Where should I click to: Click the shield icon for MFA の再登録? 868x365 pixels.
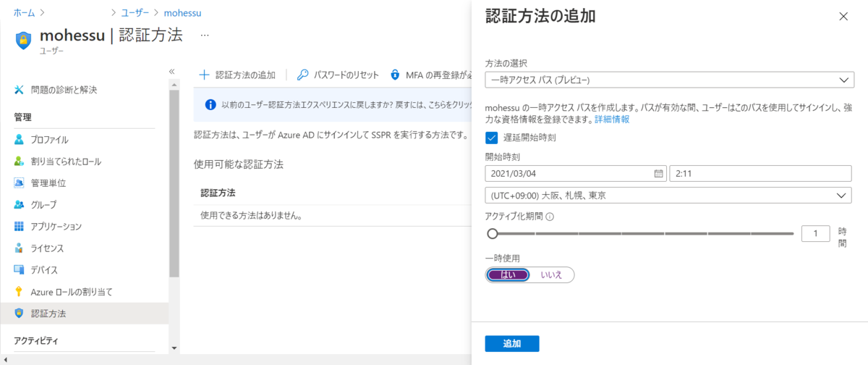click(395, 75)
